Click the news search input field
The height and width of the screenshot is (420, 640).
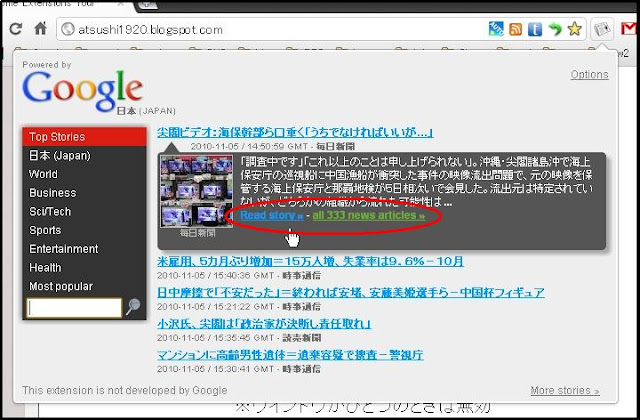[x=74, y=308]
